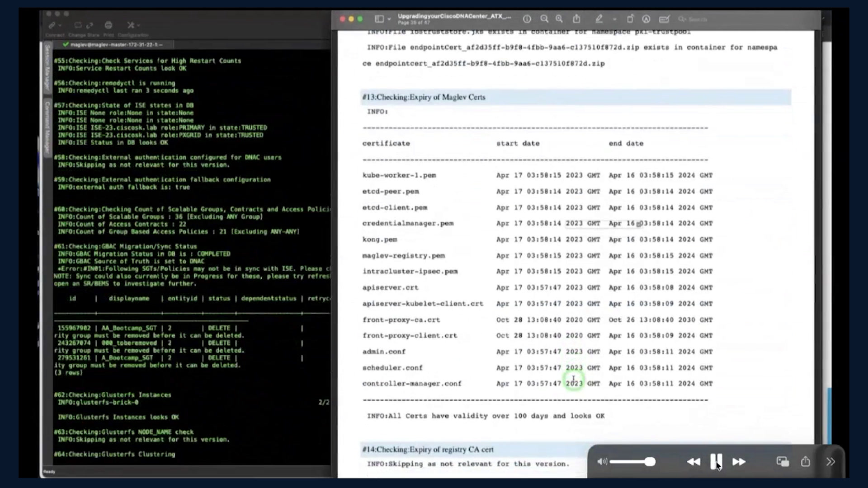Image resolution: width=868 pixels, height=488 pixels.
Task: Open the form filling toolbar icon
Action: coord(664,19)
